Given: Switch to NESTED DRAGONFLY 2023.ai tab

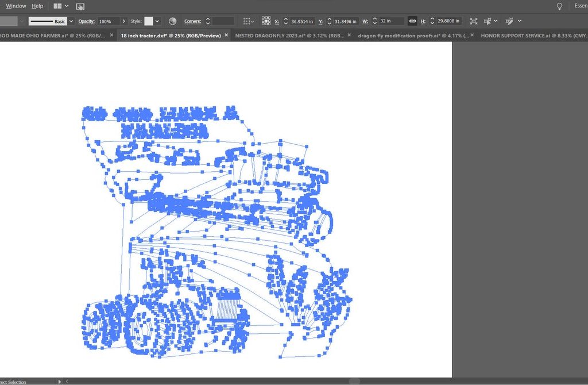Looking at the screenshot, I should pyautogui.click(x=290, y=36).
